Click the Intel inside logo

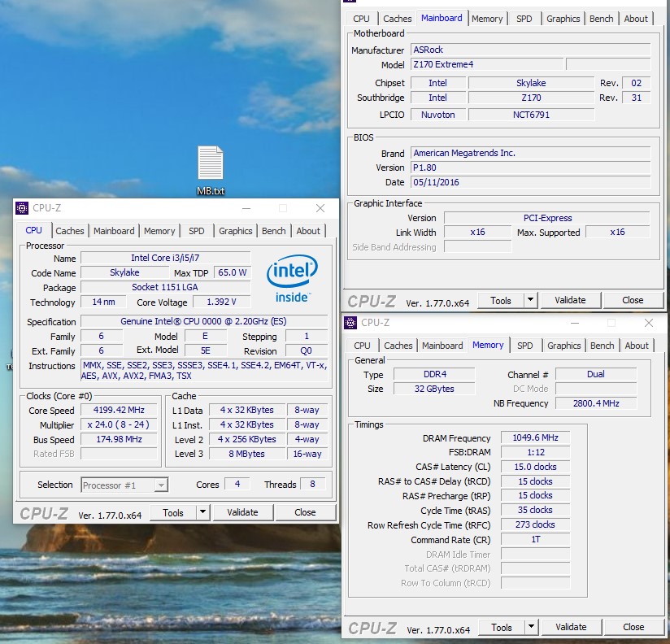(x=292, y=279)
